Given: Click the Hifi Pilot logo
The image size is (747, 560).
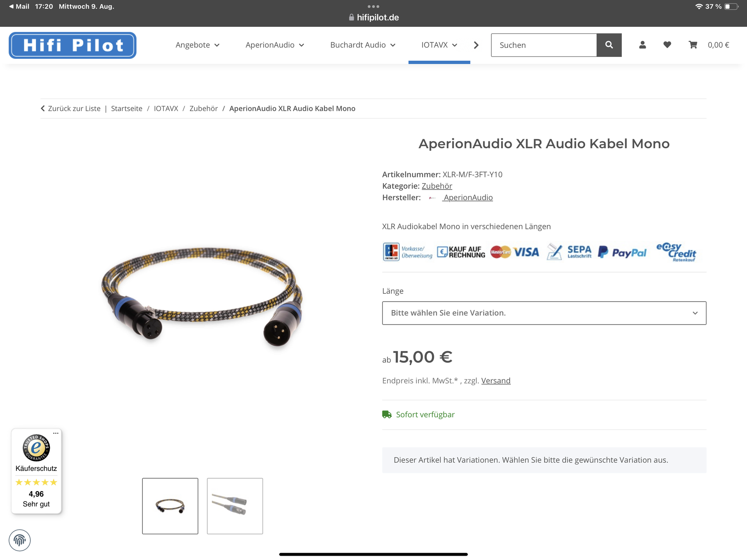Looking at the screenshot, I should [x=73, y=45].
